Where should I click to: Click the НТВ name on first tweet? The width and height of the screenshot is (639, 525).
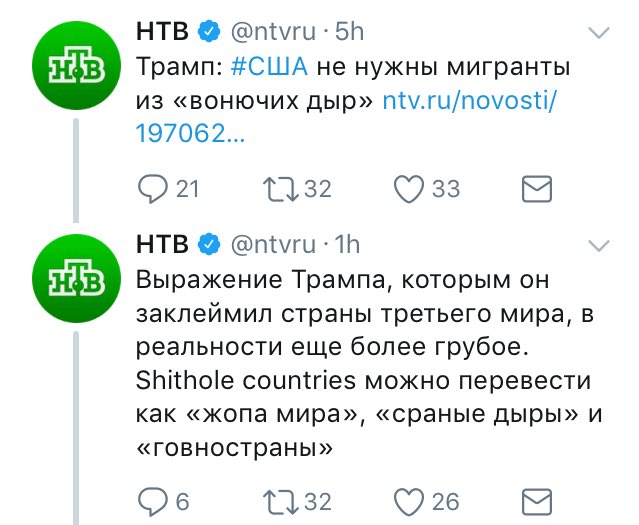tap(161, 31)
